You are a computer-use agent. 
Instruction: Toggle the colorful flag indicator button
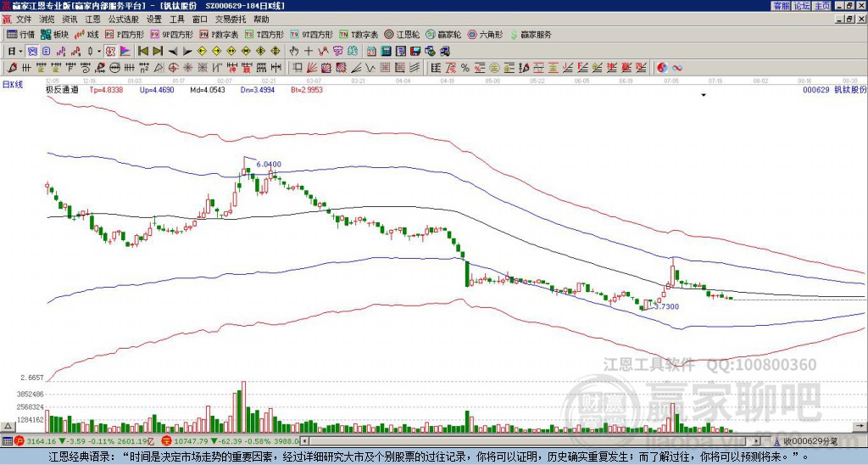[125, 52]
